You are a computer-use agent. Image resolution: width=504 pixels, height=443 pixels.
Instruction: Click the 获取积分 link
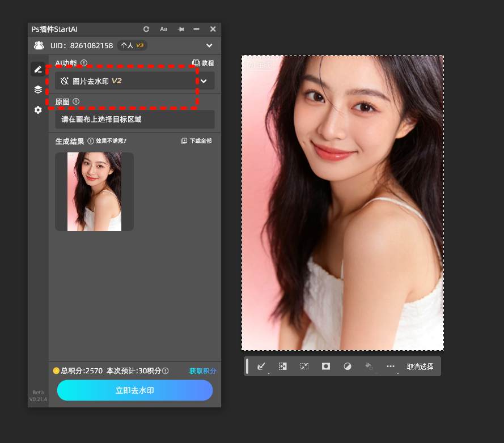point(202,371)
